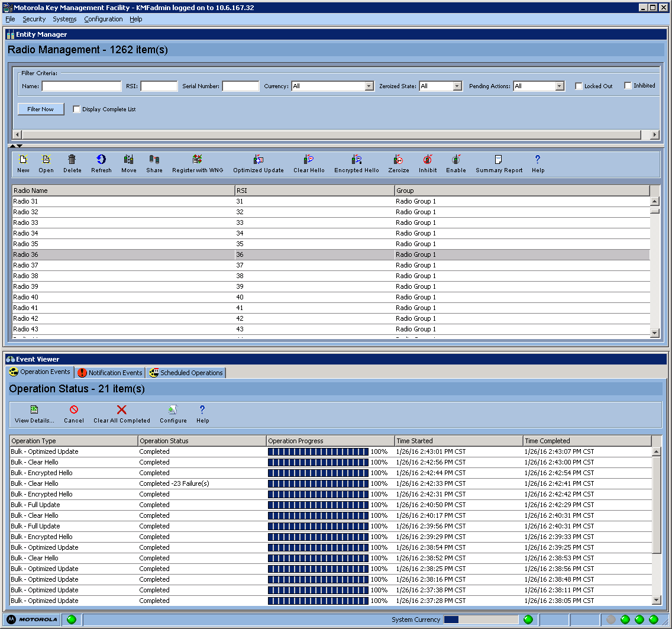Viewport: 672px width, 629px height.
Task: Click the RSI filter input field
Action: 159,86
